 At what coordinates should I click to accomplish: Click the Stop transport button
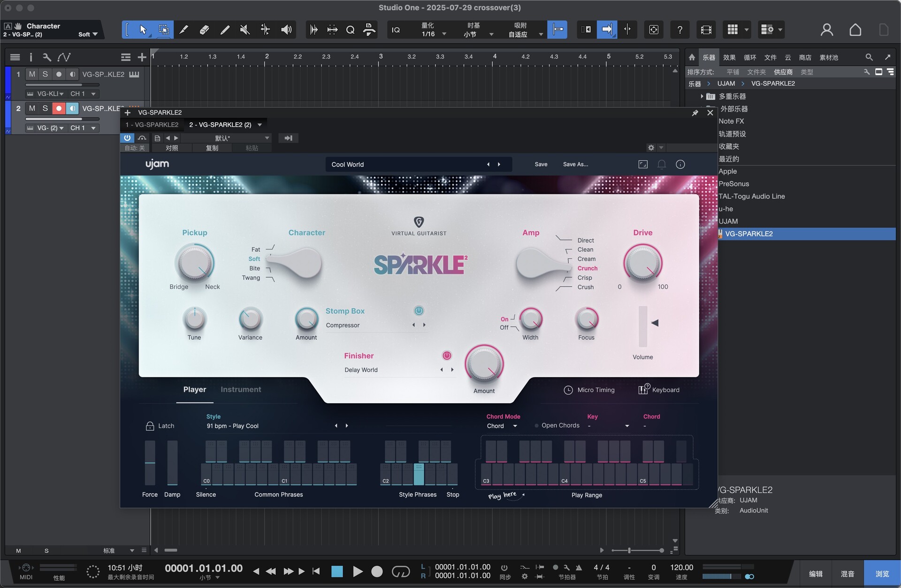[x=337, y=571]
